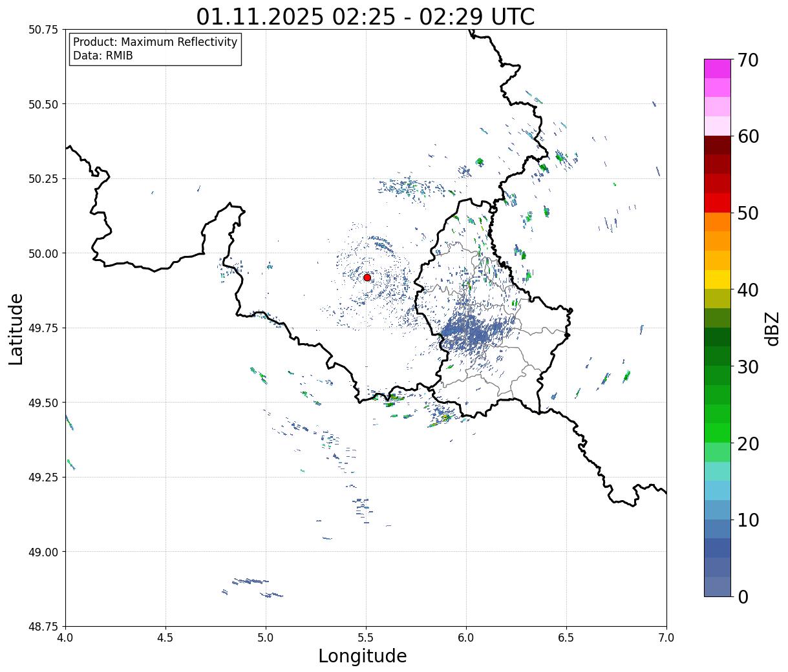Click the red radar location marker
This screenshot has height=672, width=788.
[x=367, y=277]
